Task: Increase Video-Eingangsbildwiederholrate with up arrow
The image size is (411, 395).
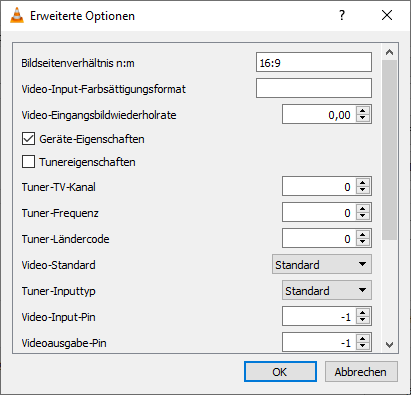Action: pyautogui.click(x=363, y=111)
